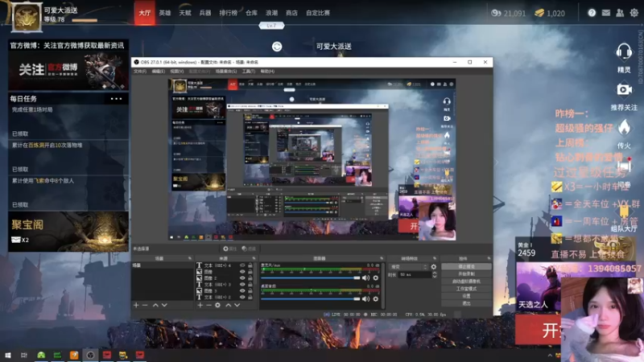Open 场景集合(S) menu in OBS
Image resolution: width=644 pixels, height=362 pixels.
(226, 72)
